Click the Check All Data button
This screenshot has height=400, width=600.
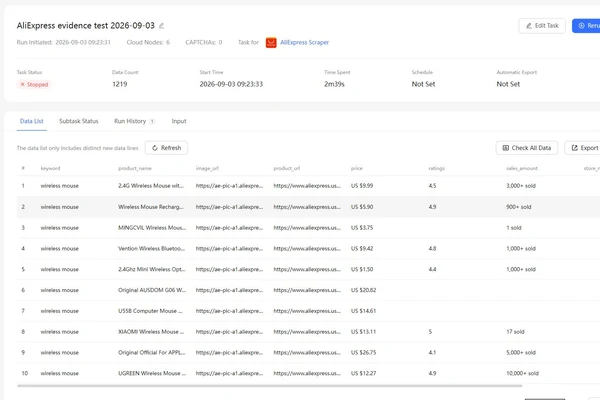(x=527, y=148)
